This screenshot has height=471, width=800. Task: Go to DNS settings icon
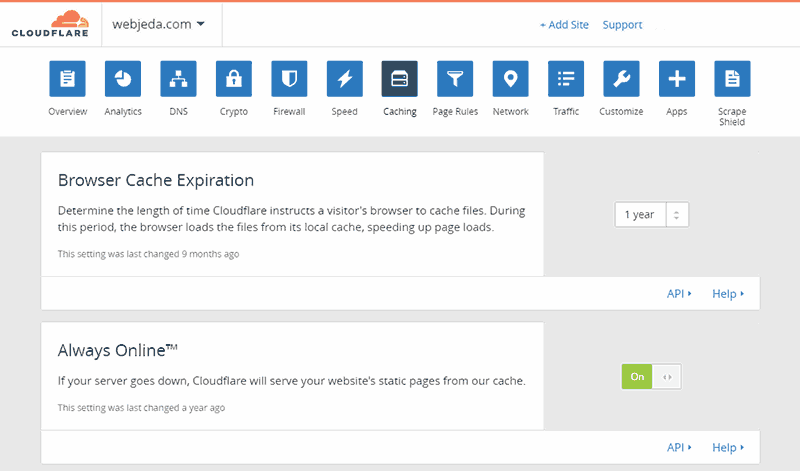178,79
